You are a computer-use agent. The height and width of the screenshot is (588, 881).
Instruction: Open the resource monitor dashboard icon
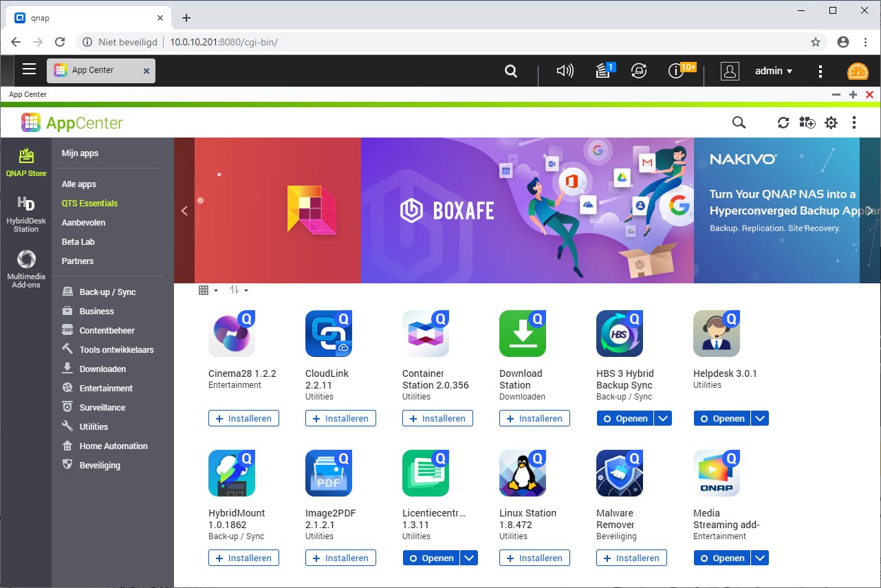[858, 72]
